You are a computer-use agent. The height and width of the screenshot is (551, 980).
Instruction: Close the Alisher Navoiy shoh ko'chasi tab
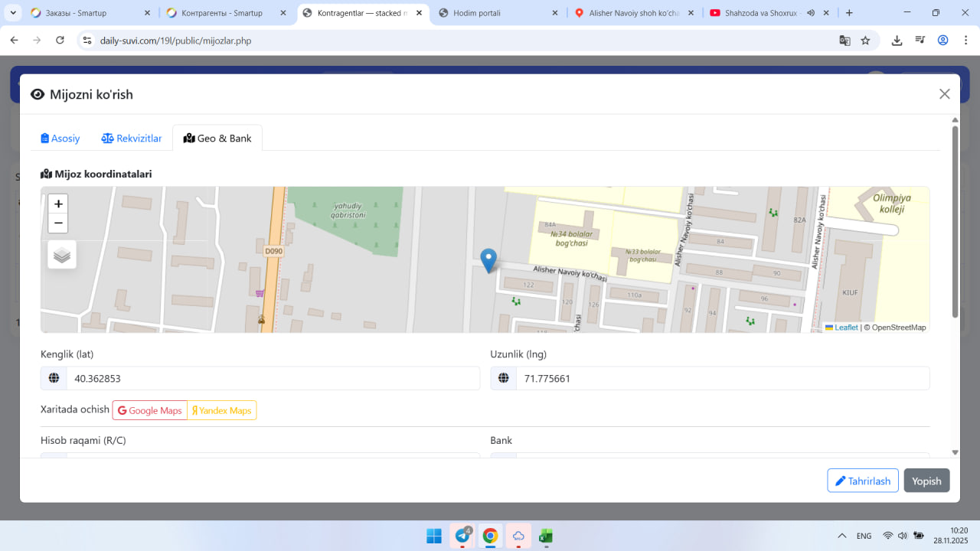691,13
